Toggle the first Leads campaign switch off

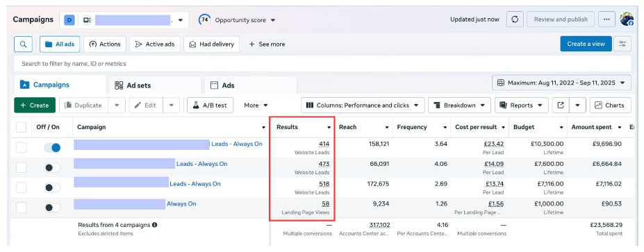(x=52, y=148)
